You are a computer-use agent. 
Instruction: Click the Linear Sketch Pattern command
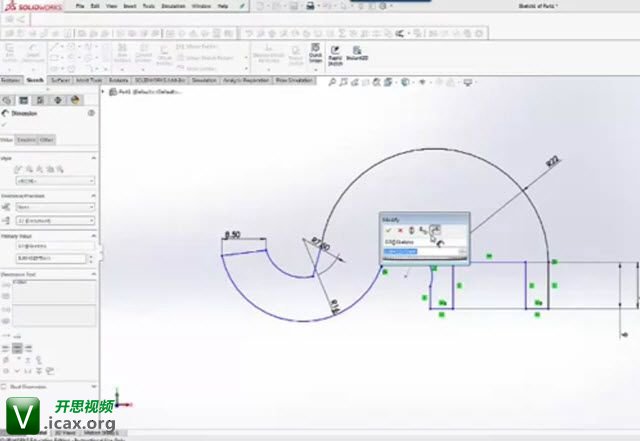205,58
